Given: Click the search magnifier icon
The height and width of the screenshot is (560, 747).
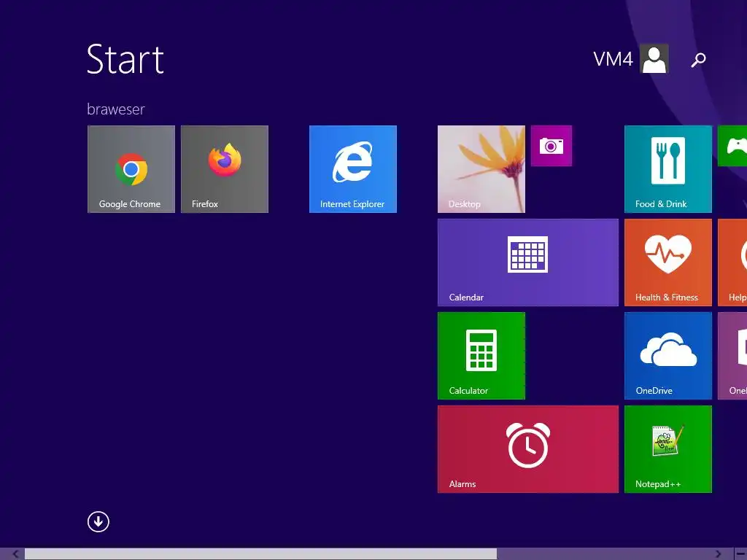Looking at the screenshot, I should 698,60.
